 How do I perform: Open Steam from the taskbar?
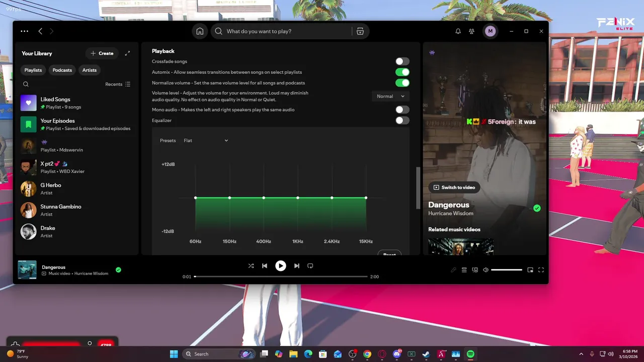pos(426,354)
